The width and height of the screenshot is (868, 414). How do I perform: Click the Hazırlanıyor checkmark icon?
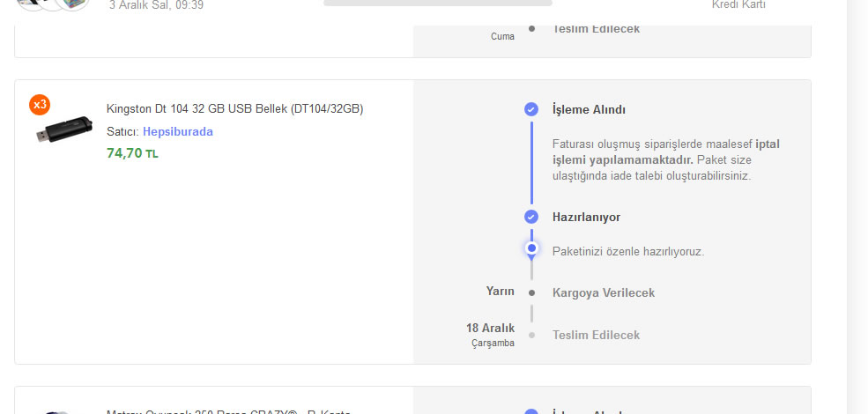coord(531,217)
